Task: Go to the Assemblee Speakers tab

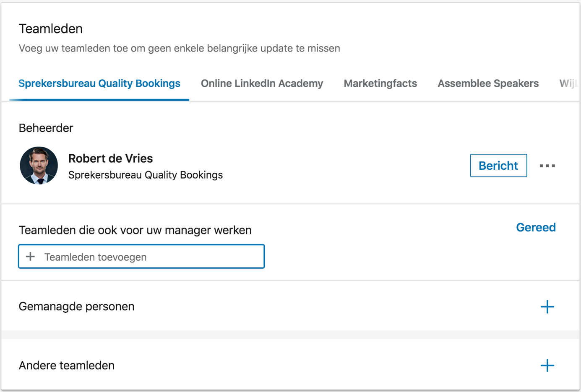Action: click(488, 83)
